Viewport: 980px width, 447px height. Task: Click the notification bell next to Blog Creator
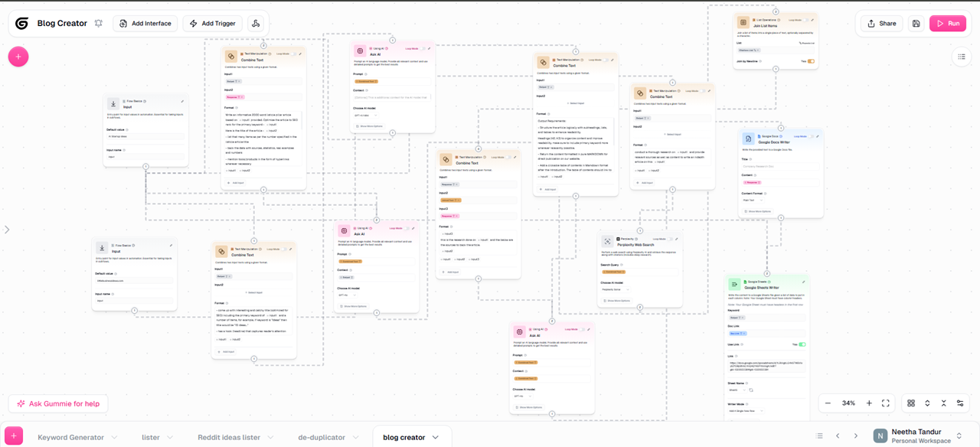pos(99,24)
